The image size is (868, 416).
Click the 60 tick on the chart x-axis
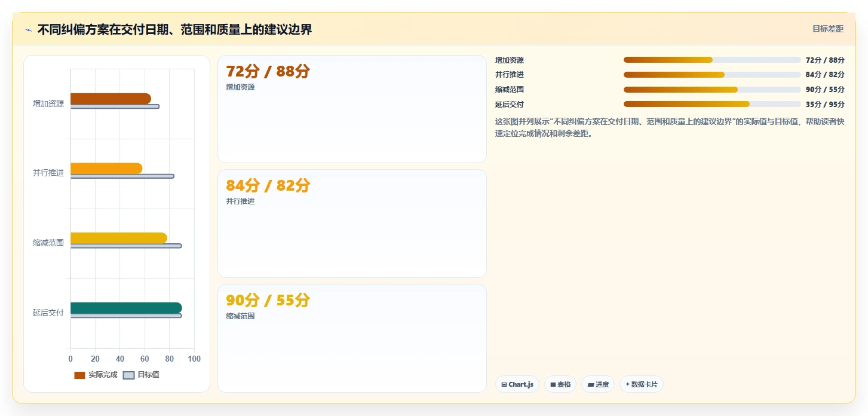145,359
